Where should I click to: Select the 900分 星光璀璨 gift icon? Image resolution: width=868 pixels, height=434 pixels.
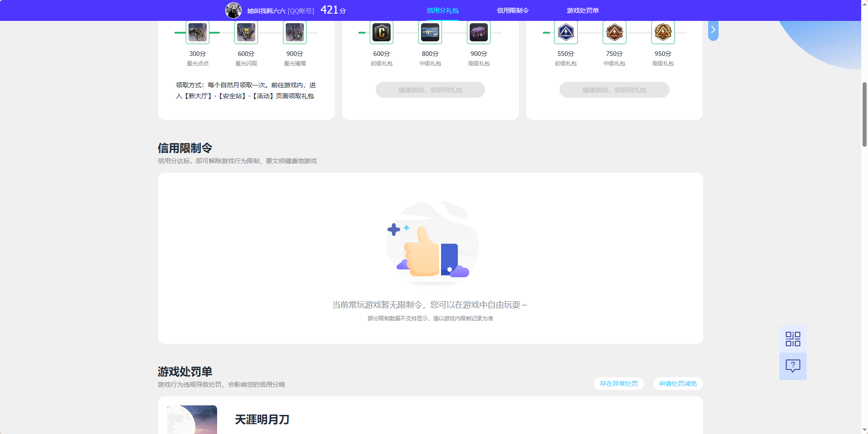294,32
